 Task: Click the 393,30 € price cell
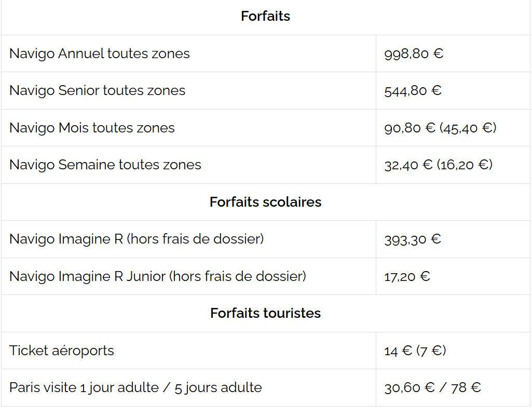[x=413, y=239]
